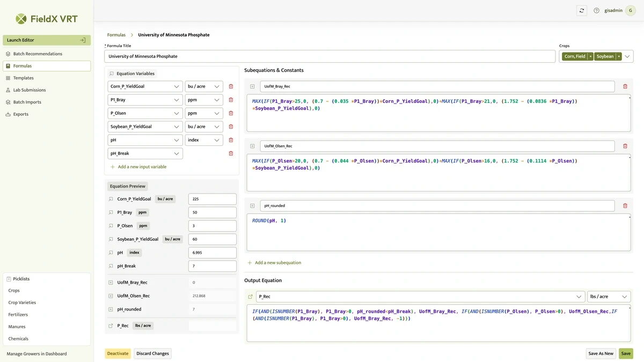The width and height of the screenshot is (644, 362).
Task: Click plus icon beside UofM_Bray_Rec title
Action: point(252,86)
